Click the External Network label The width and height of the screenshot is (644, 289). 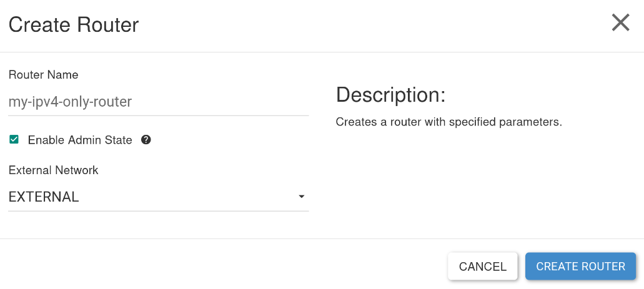53,170
